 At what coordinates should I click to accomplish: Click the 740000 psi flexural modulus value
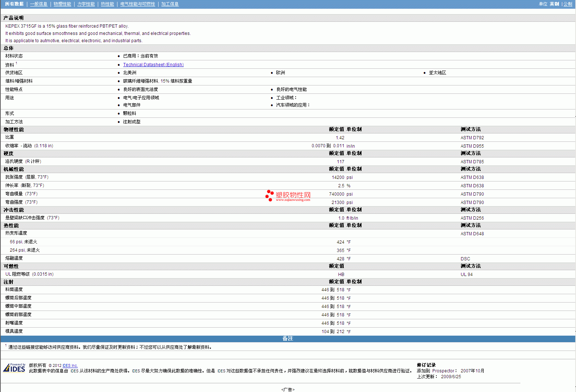[x=341, y=194]
